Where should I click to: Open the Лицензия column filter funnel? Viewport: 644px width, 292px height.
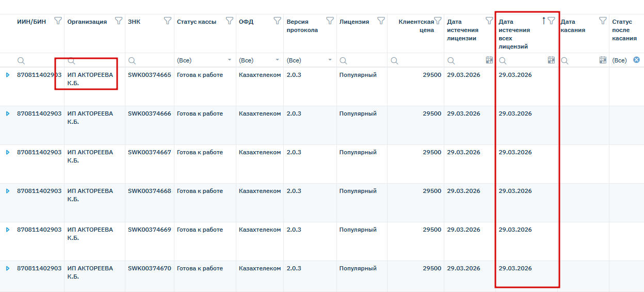pyautogui.click(x=381, y=21)
